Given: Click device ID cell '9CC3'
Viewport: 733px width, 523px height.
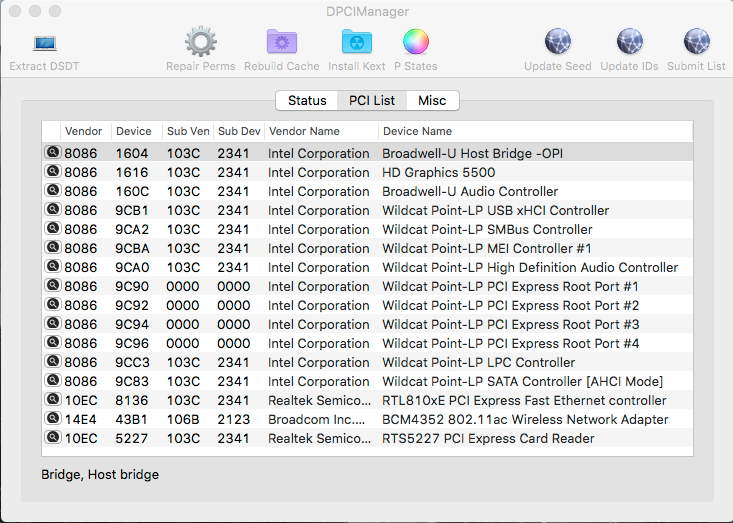Looking at the screenshot, I should click(x=132, y=362).
